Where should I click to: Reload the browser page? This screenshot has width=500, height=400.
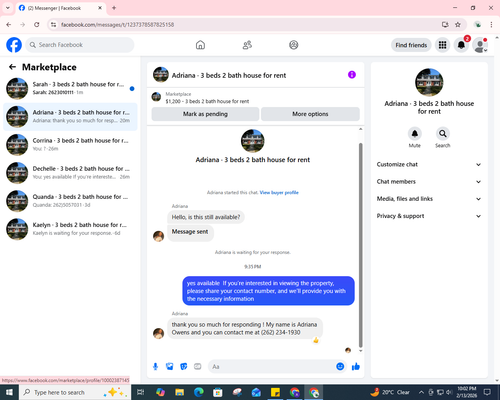(37, 25)
